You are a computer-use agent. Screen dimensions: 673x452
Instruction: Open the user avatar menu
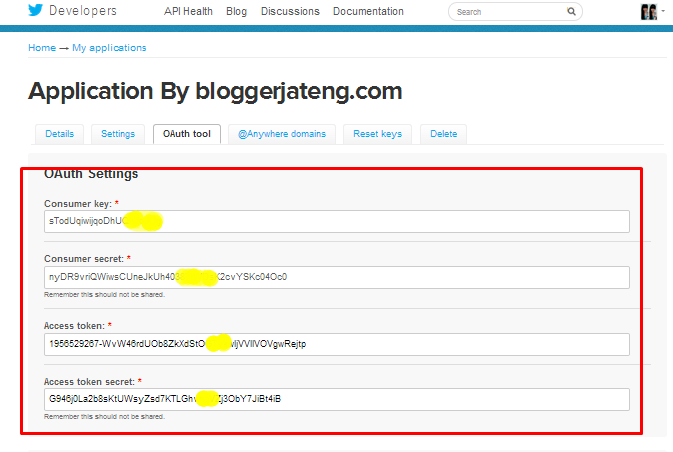649,12
